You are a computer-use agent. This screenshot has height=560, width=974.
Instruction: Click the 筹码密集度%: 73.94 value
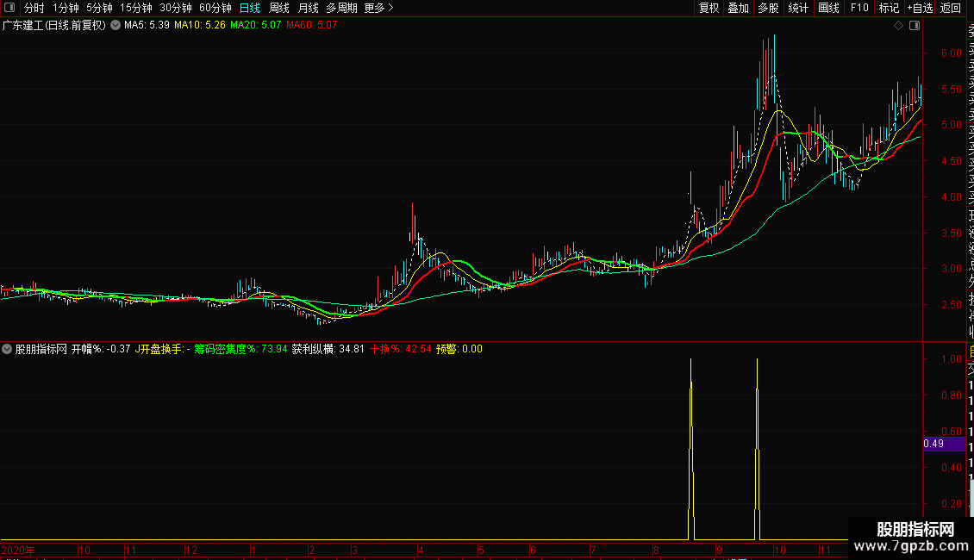point(240,349)
